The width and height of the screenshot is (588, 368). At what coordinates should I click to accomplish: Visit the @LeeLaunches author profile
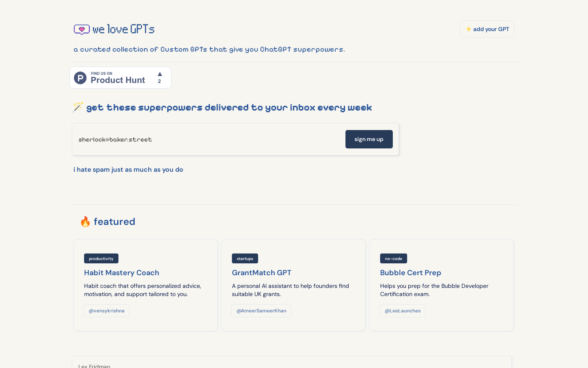coord(403,311)
